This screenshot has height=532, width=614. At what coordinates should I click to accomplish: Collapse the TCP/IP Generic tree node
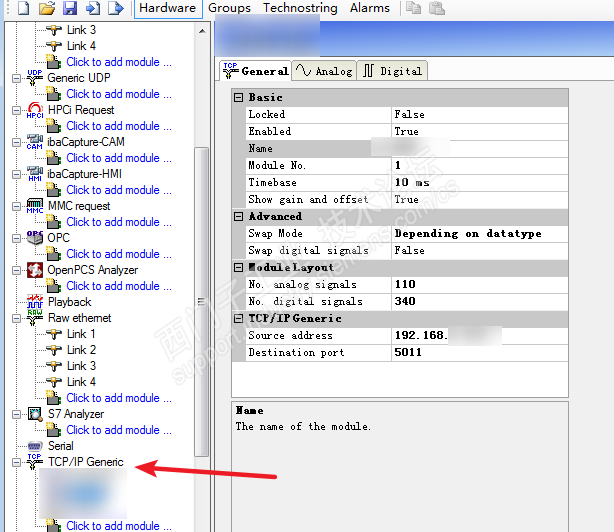[x=16, y=463]
